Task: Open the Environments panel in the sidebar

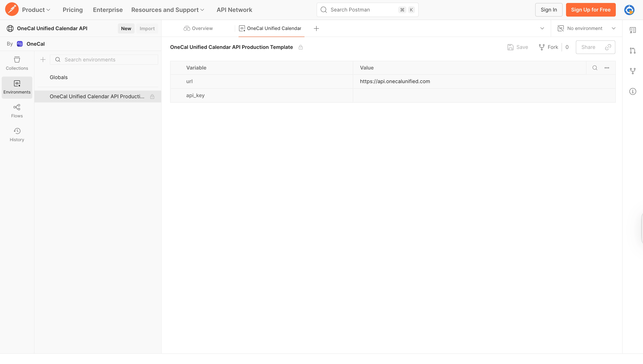Action: coord(17,87)
